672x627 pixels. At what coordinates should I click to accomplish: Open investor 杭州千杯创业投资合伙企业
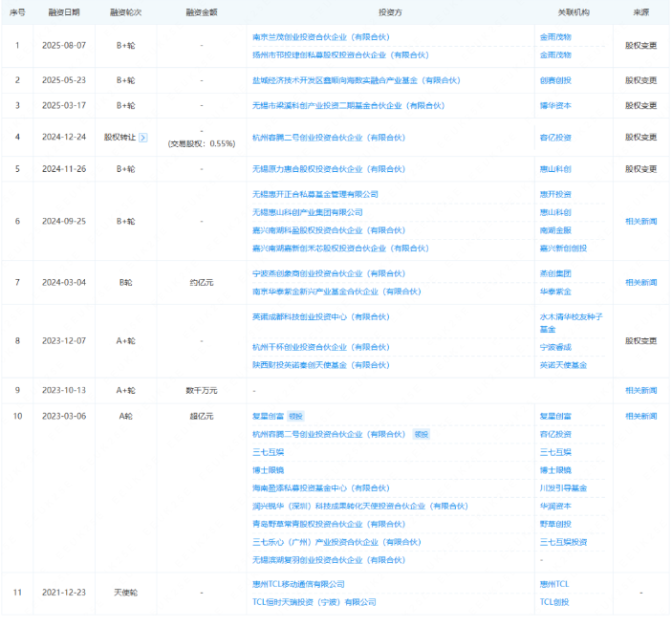[320, 348]
